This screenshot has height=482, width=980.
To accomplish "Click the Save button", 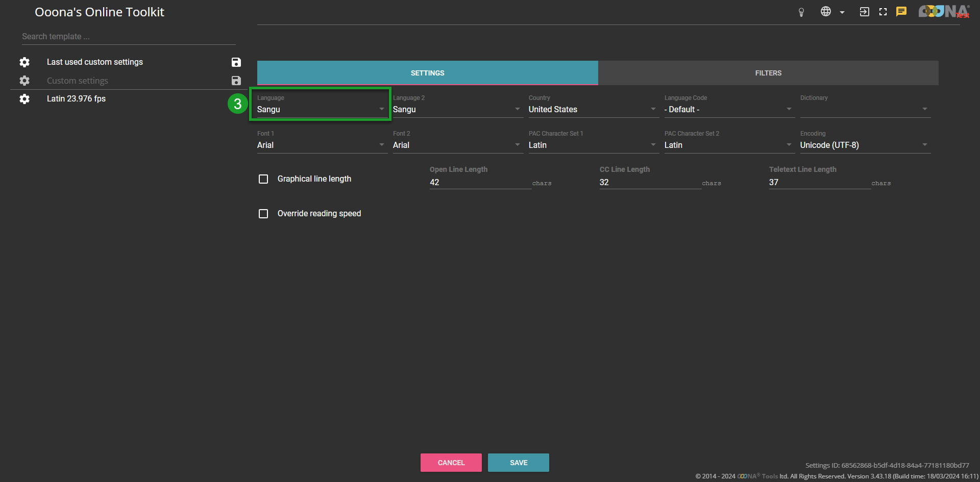I will (518, 463).
